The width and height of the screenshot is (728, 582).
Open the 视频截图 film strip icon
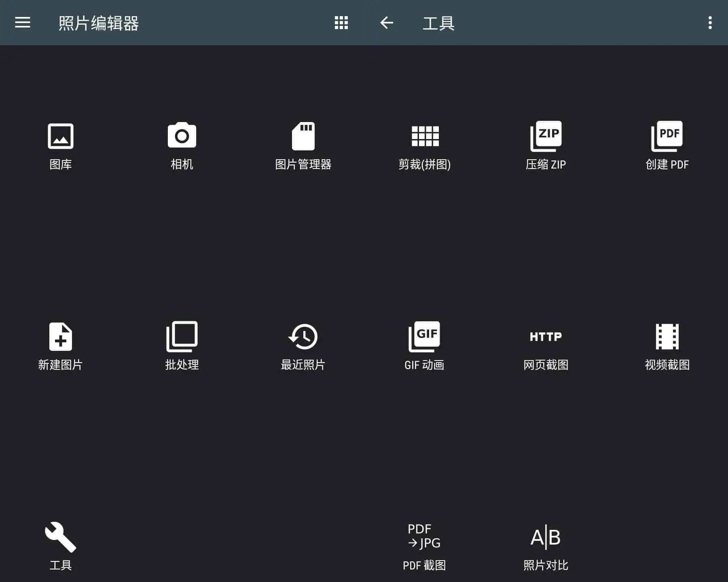(x=667, y=336)
